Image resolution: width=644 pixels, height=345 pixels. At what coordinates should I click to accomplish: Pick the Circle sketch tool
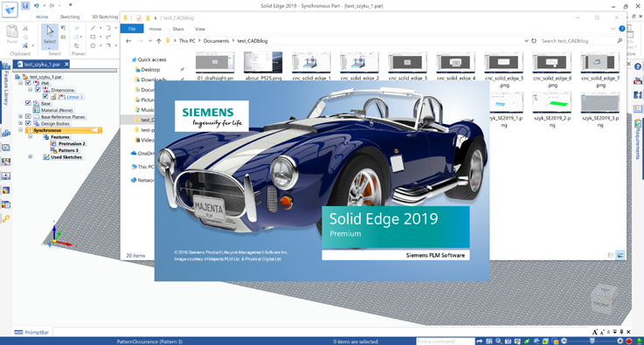coord(93,45)
